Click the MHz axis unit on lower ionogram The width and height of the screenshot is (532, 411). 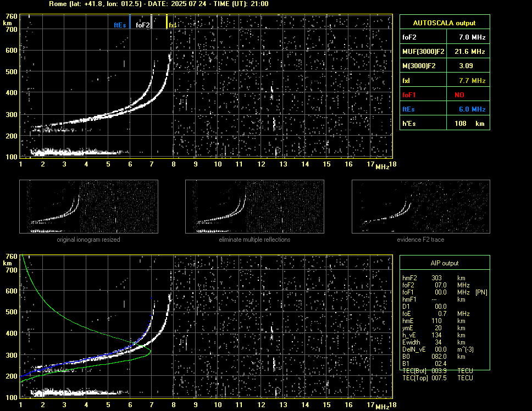coord(382,407)
